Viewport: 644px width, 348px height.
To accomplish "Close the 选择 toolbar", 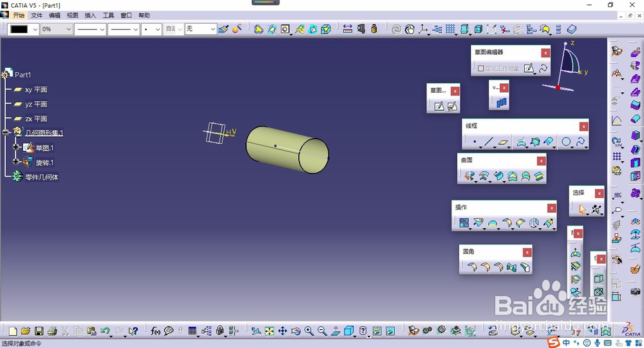I will [x=599, y=193].
